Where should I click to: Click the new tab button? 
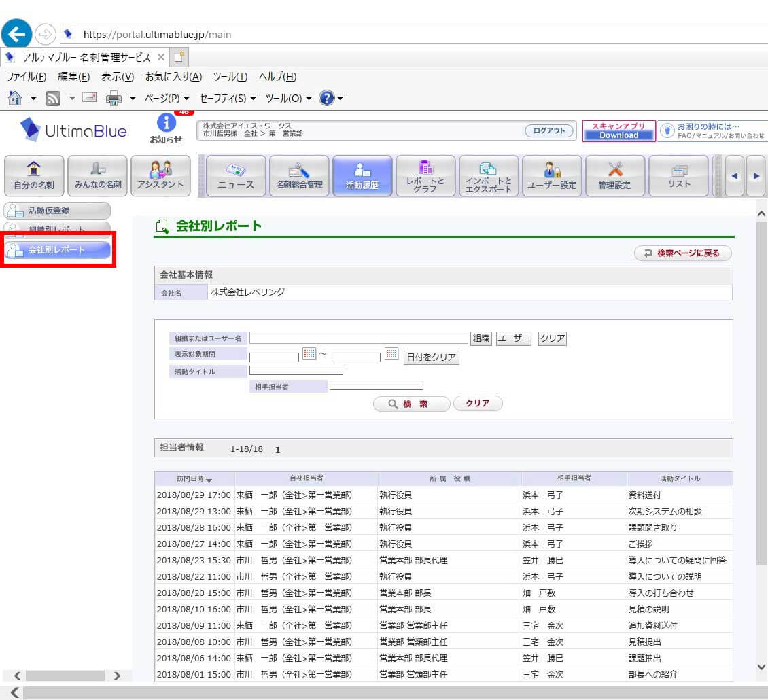[x=179, y=57]
